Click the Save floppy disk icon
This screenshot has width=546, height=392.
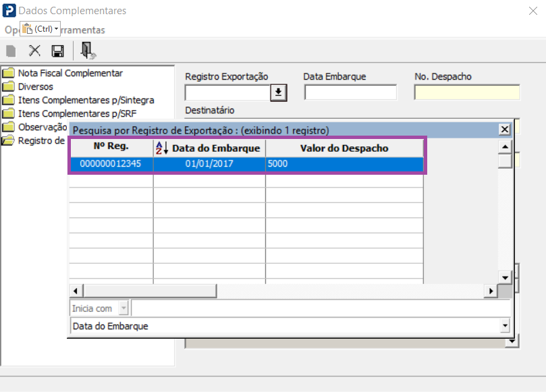57,51
